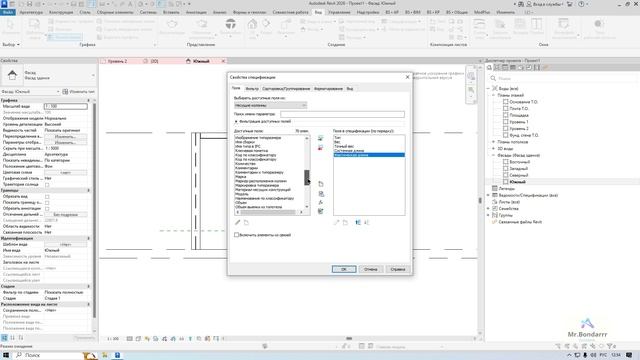Click the Cancel (Отмена) button
Viewport: 640px width, 360px height.
pyautogui.click(x=371, y=269)
